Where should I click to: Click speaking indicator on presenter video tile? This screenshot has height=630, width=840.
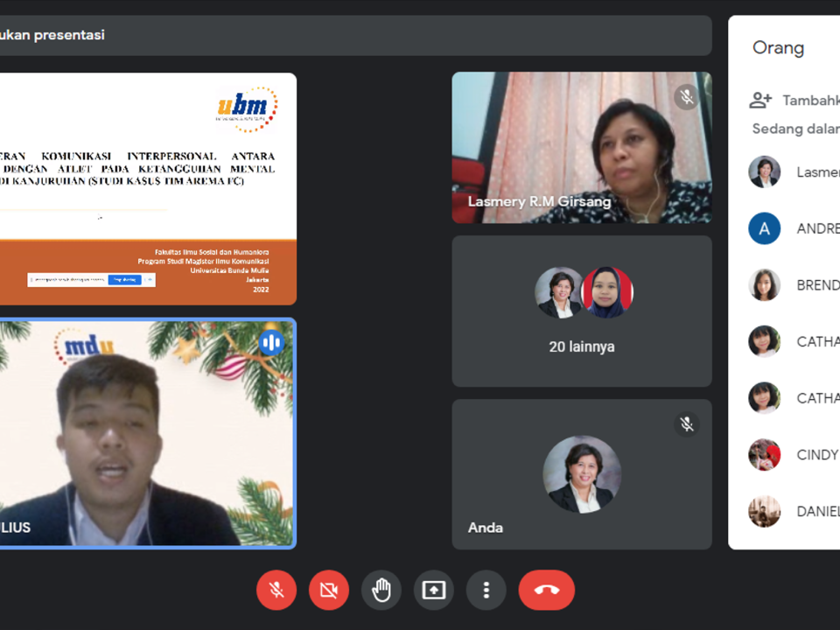coord(271,342)
